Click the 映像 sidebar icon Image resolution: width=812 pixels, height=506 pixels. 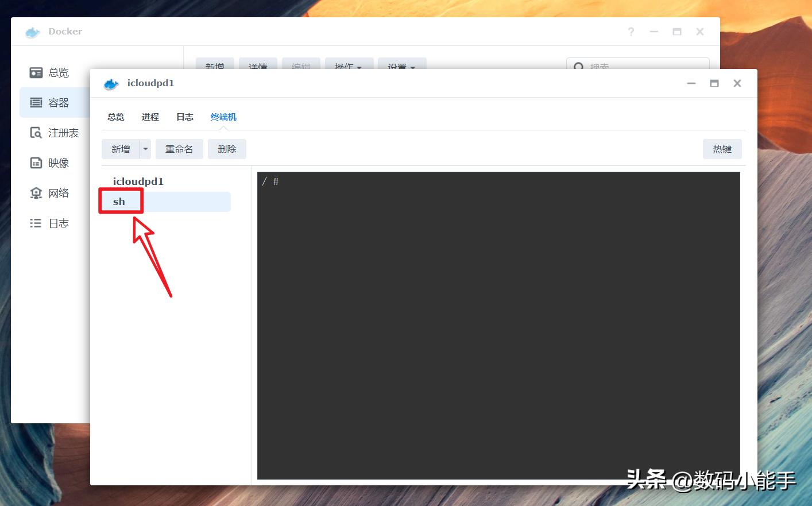tap(36, 163)
